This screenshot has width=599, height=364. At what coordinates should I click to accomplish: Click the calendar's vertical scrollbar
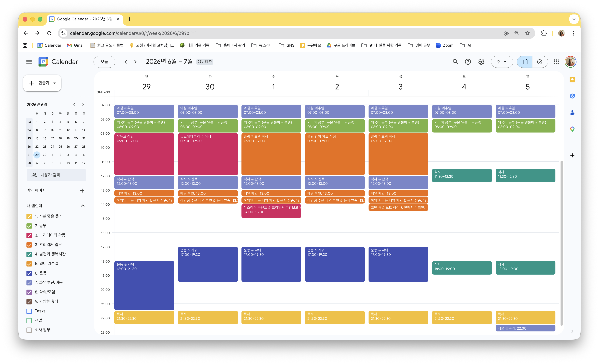tap(562, 243)
